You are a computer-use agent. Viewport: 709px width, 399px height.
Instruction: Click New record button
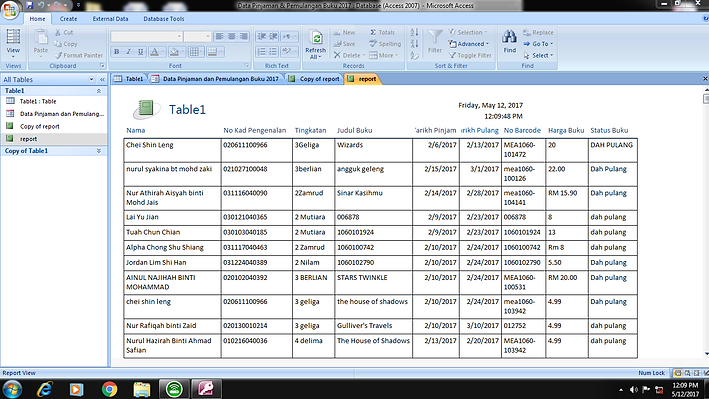[345, 33]
